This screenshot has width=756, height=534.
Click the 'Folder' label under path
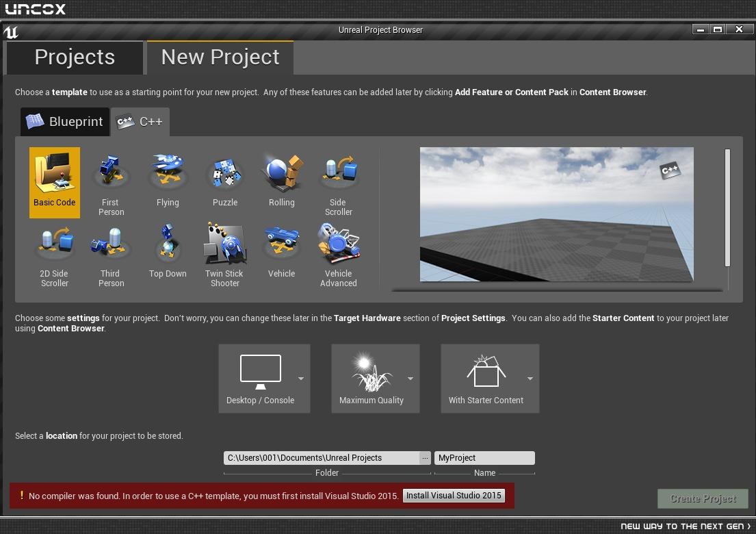pyautogui.click(x=327, y=473)
